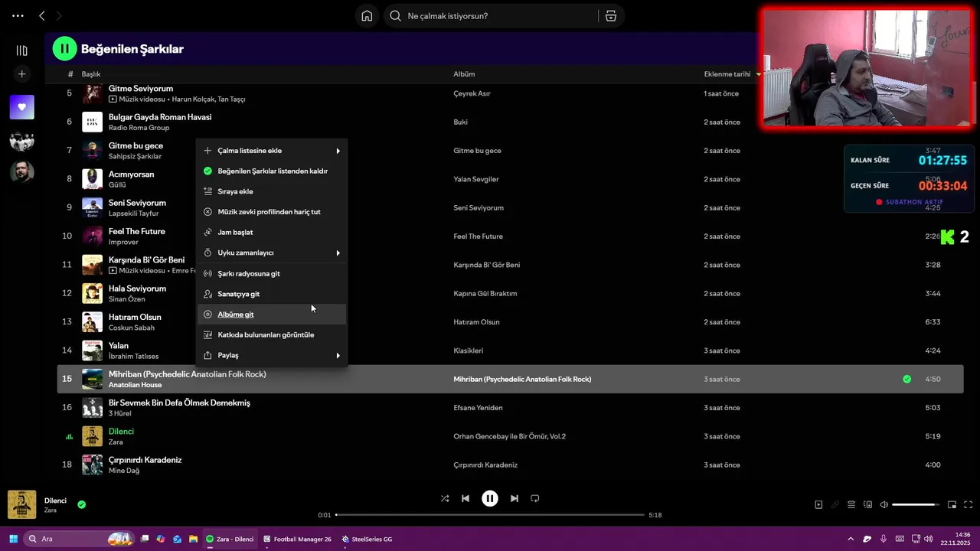Click Acımıyorsan track cover thumbnail
980x551 pixels.
coord(92,179)
